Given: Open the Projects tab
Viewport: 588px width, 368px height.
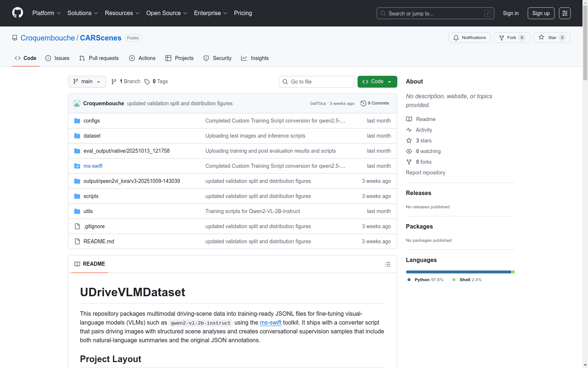Looking at the screenshot, I should 179,58.
